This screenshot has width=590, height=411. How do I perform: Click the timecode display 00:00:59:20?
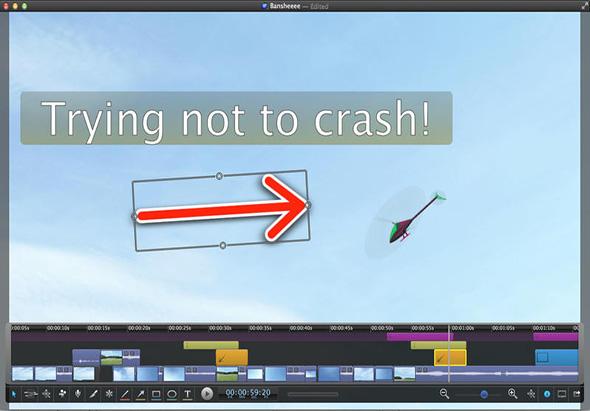click(248, 393)
